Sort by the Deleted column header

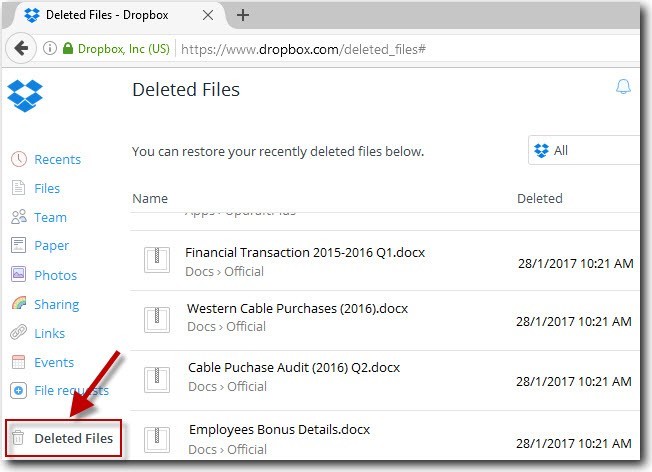click(x=540, y=198)
